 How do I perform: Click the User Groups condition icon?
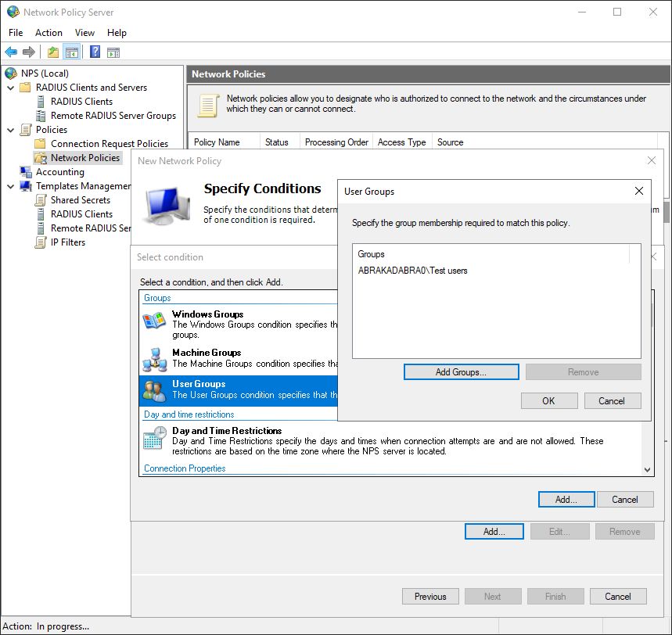(x=154, y=391)
